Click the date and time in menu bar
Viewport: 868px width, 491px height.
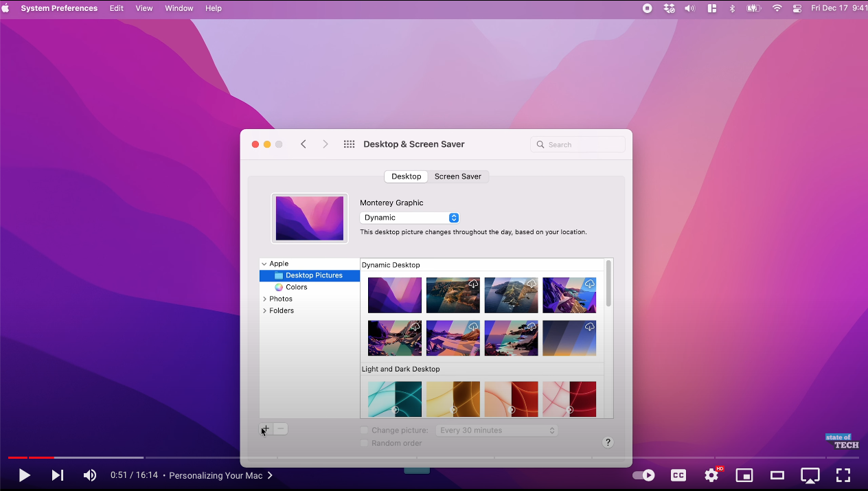[839, 8]
